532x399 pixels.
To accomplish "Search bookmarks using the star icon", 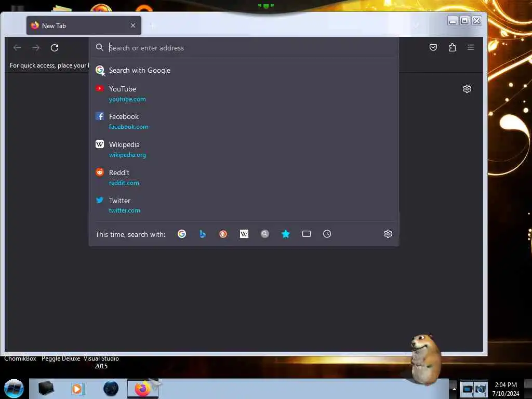I will pyautogui.click(x=286, y=234).
